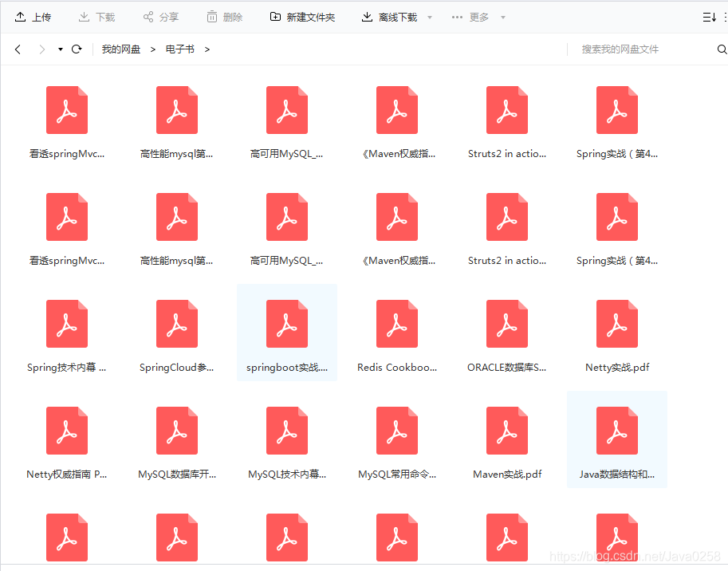Open the springboot实战 PDF file
Image resolution: width=728 pixels, height=571 pixels.
(287, 333)
